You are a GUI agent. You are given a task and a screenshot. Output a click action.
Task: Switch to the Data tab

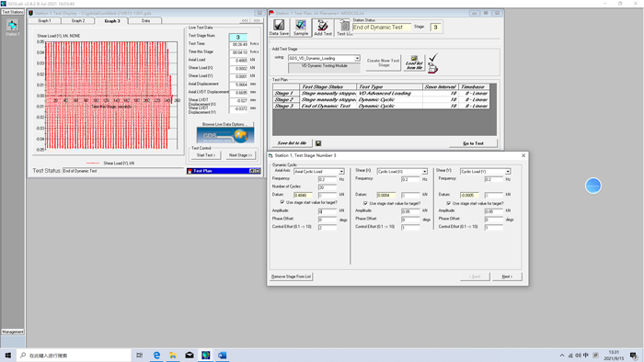click(x=145, y=20)
